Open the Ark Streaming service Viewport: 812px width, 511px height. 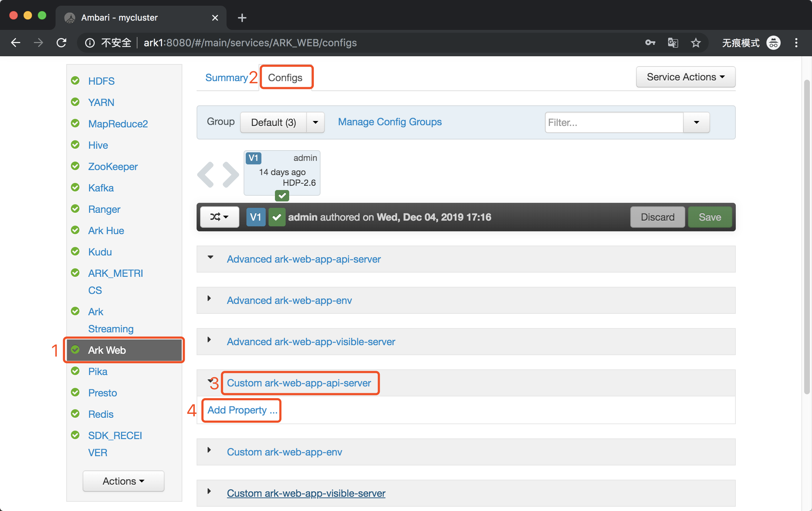111,320
